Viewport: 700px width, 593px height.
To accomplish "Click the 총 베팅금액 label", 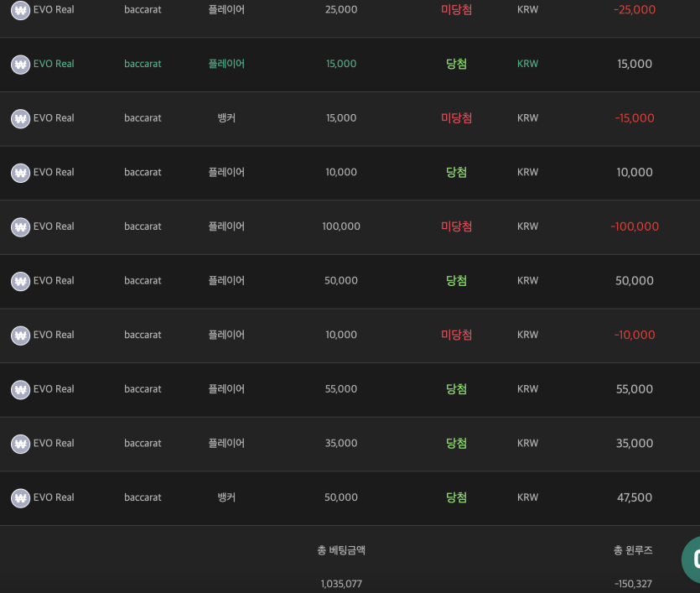I will [x=341, y=550].
